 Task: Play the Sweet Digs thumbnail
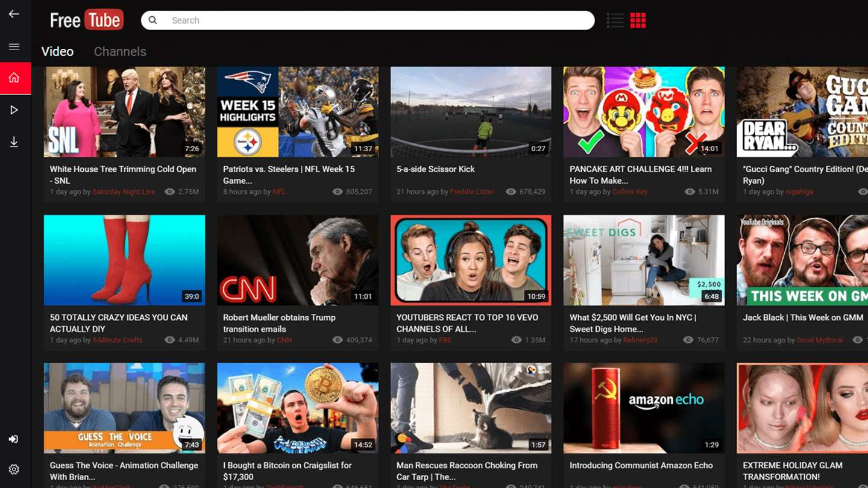(644, 260)
